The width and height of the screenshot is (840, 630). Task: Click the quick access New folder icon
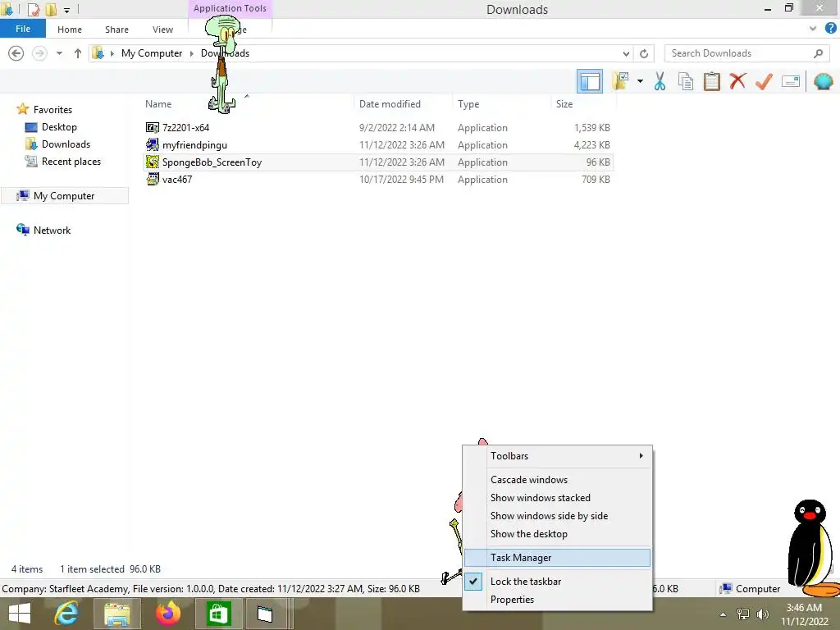51,9
